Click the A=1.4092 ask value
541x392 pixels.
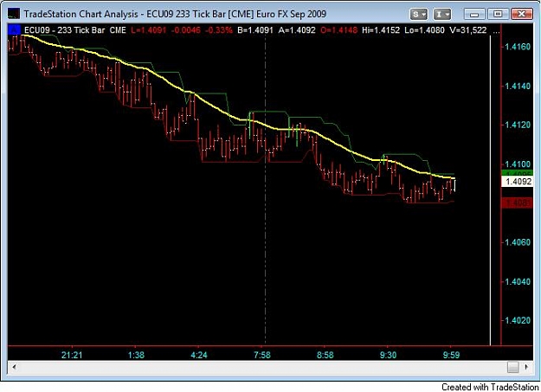(297, 30)
